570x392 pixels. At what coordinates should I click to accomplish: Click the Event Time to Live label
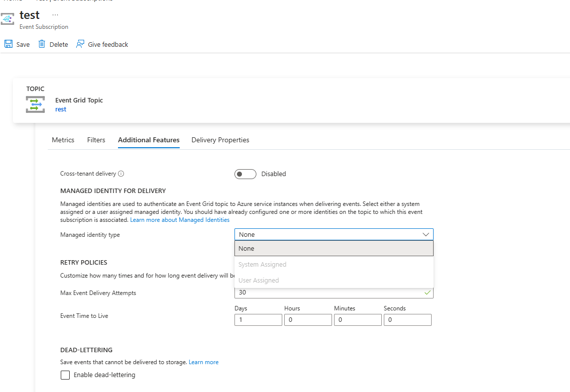(x=84, y=316)
